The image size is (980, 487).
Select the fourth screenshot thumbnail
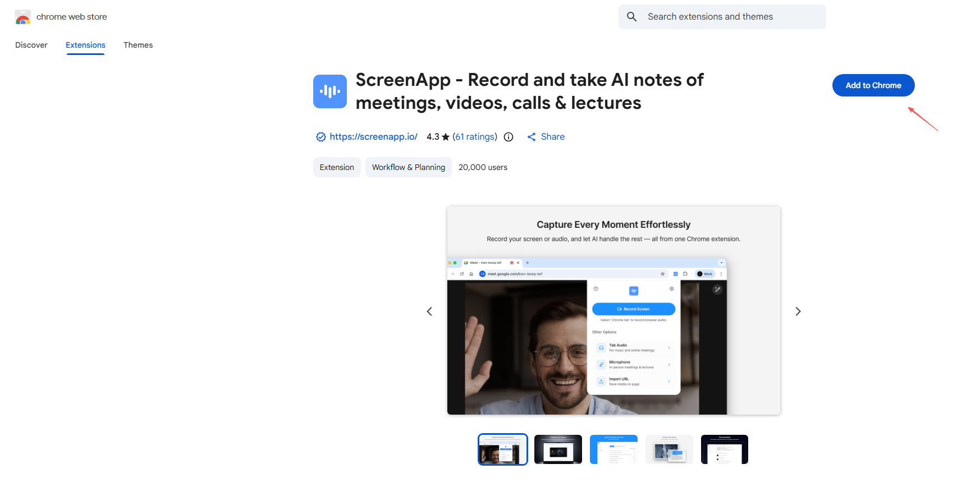[x=669, y=449]
